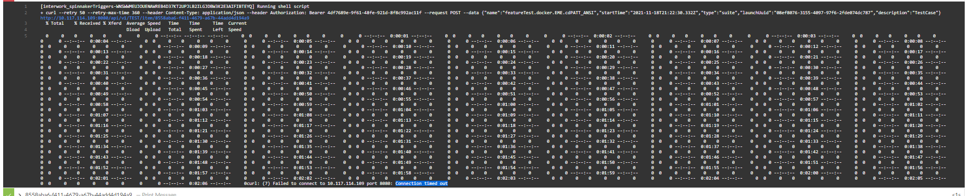Click the <1s step duration
980x196 pixels.
[x=956, y=194]
